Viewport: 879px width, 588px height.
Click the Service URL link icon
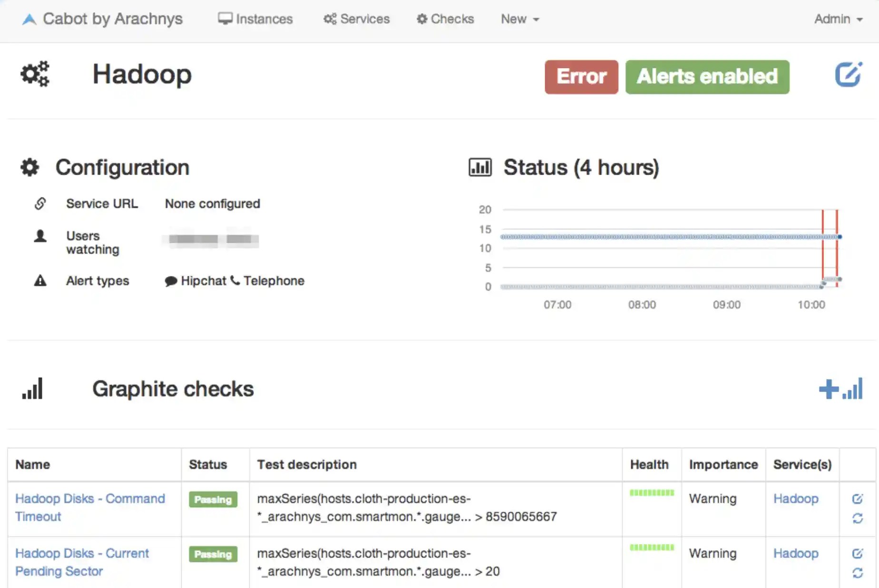click(40, 204)
